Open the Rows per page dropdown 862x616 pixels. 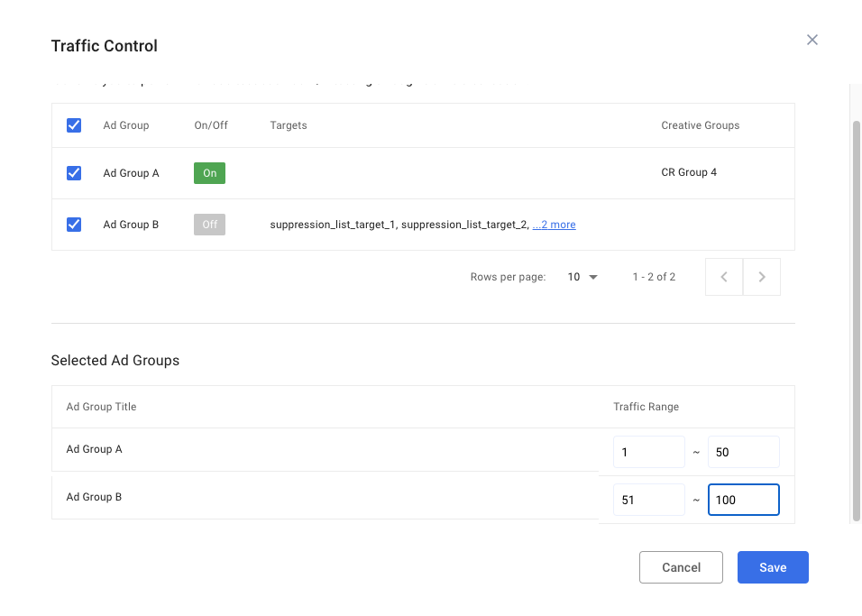pyautogui.click(x=582, y=277)
